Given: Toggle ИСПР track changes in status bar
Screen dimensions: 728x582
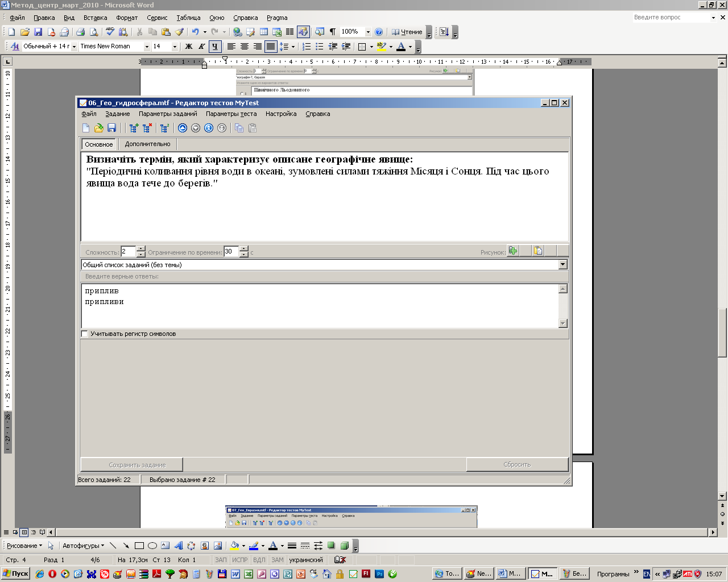Looking at the screenshot, I should click(239, 560).
